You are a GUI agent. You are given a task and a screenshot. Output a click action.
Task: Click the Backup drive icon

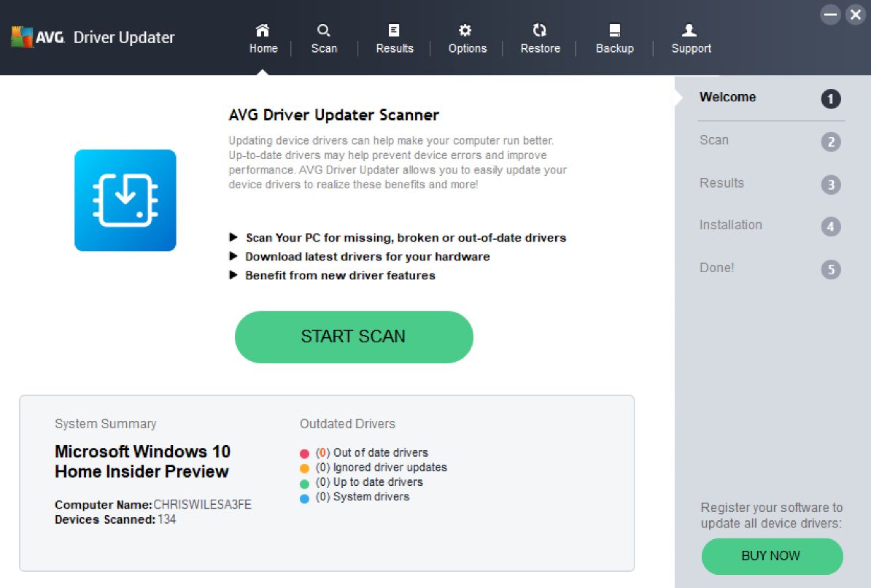click(614, 30)
